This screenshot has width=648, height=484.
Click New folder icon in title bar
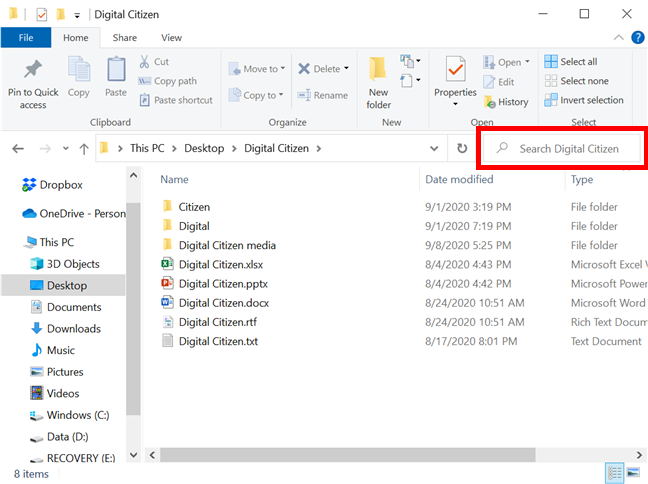coord(61,14)
